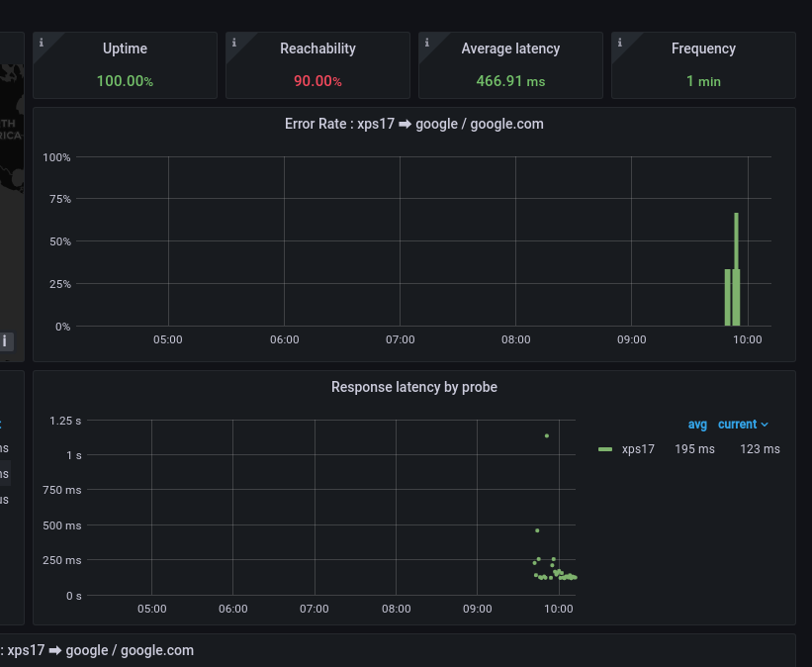The width and height of the screenshot is (812, 667).
Task: Click the latency outlier point above 1 s
Action: pos(545,435)
